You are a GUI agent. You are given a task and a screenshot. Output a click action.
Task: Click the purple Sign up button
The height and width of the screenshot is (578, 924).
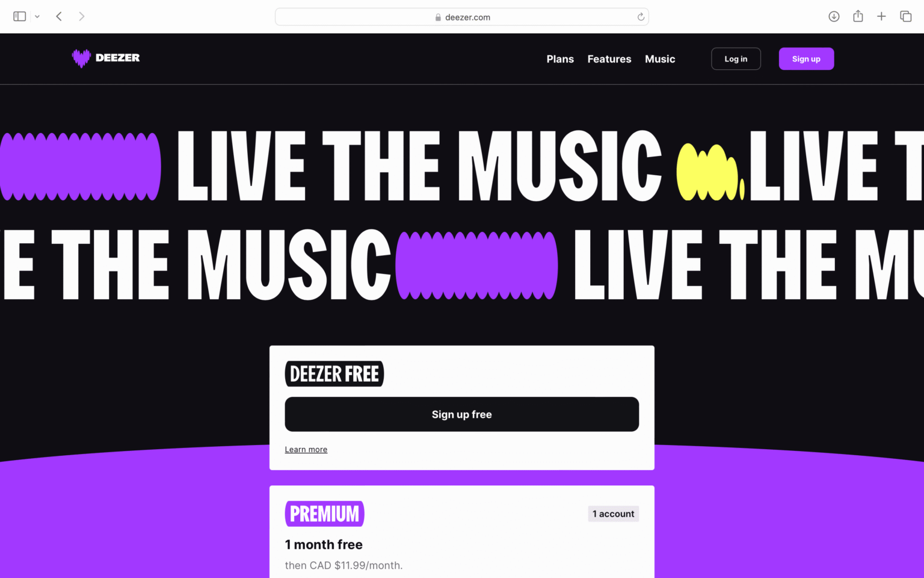(806, 59)
